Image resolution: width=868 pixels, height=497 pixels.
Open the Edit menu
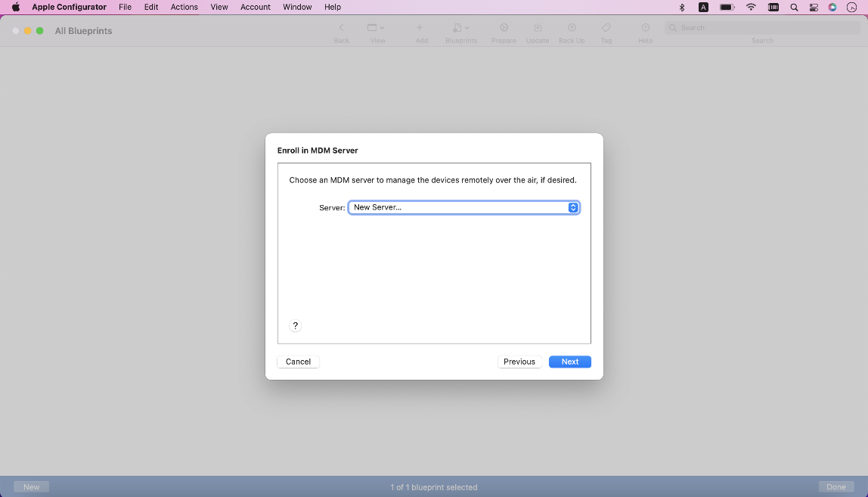pos(151,8)
